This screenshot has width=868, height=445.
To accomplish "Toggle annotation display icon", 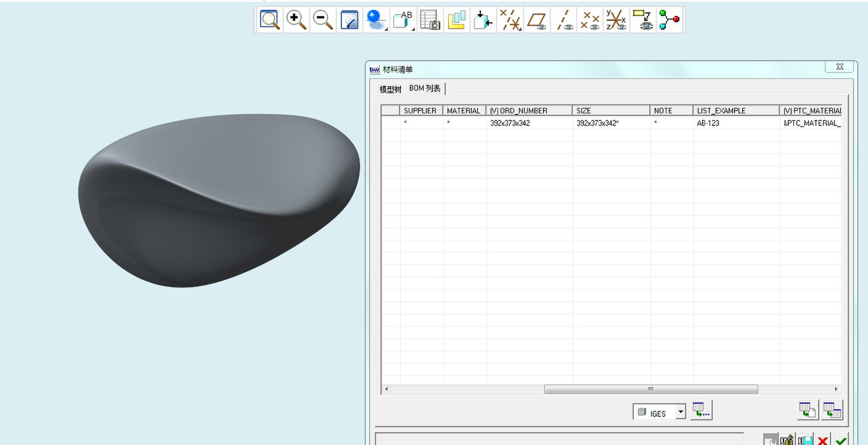I will point(643,20).
